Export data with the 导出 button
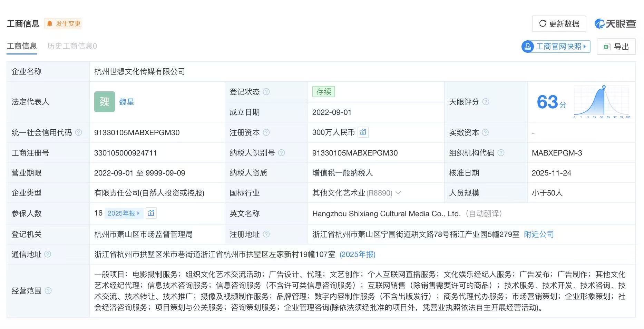Viewport: 644px width, 329px height. pyautogui.click(x=616, y=47)
